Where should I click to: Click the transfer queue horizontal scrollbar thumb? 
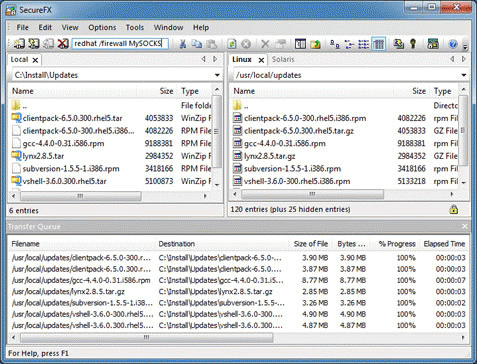point(147,338)
